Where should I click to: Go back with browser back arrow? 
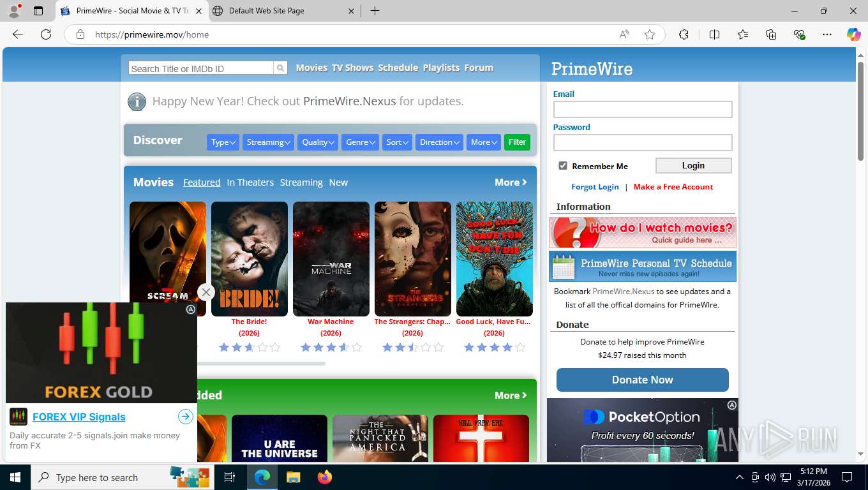coord(18,34)
